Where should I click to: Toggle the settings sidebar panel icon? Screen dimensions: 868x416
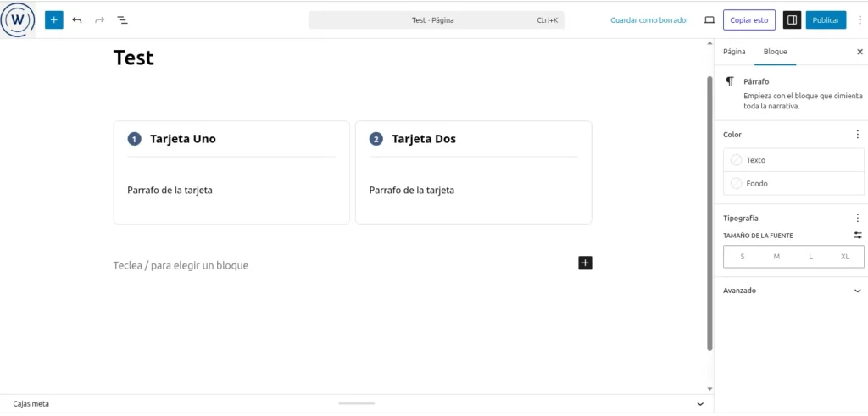791,19
